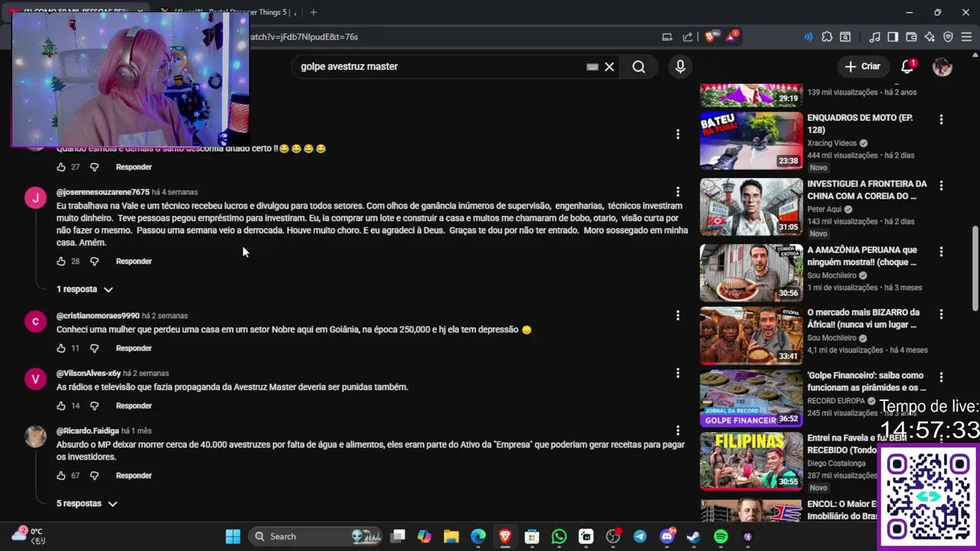Open @Ricardo.Faidiga channel link

pos(87,431)
